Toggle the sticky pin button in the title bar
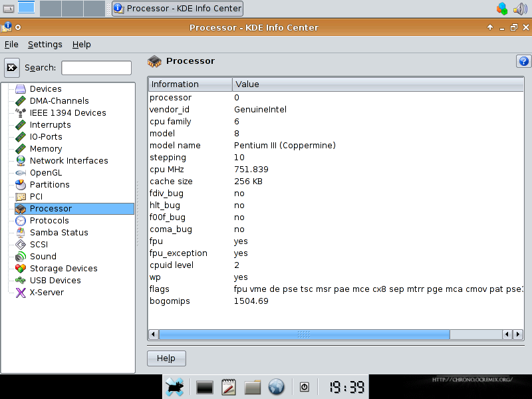Screen dimensions: 532x399 [18, 27]
